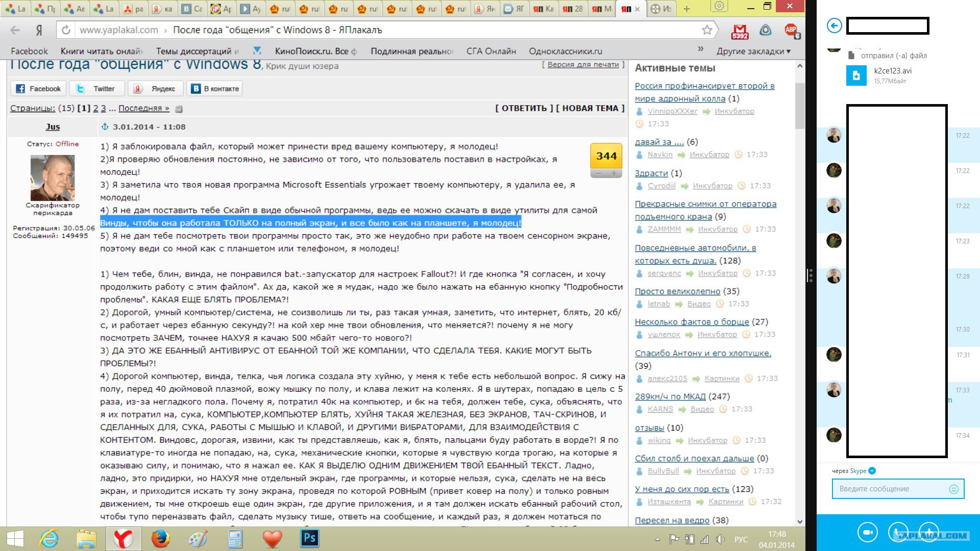Open the «КиноПоиск.ru» bookmark
The image size is (980, 551).
click(x=315, y=51)
